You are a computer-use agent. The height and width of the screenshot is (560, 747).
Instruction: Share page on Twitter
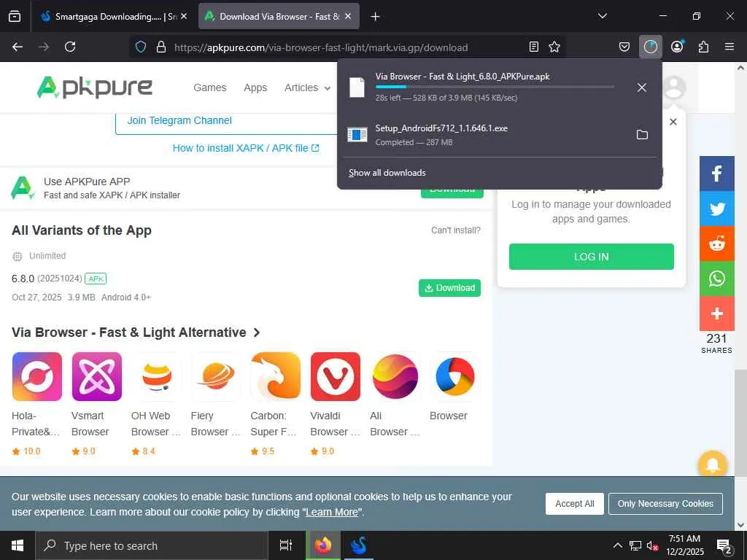[716, 209]
